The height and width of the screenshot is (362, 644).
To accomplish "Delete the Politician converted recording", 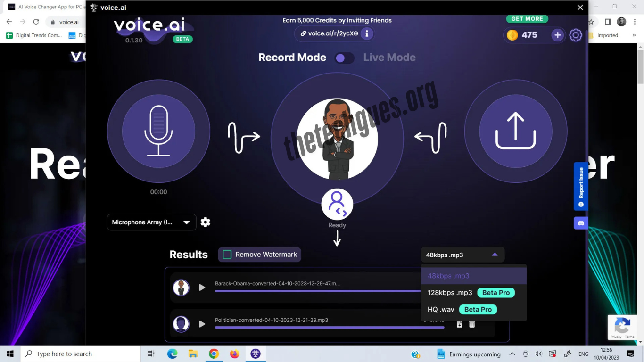I will click(x=472, y=324).
